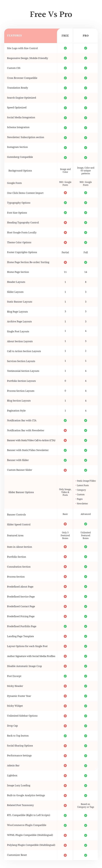Click the Free cross for Stats in About Section
102x868 pixels.
pyautogui.click(x=65, y=547)
